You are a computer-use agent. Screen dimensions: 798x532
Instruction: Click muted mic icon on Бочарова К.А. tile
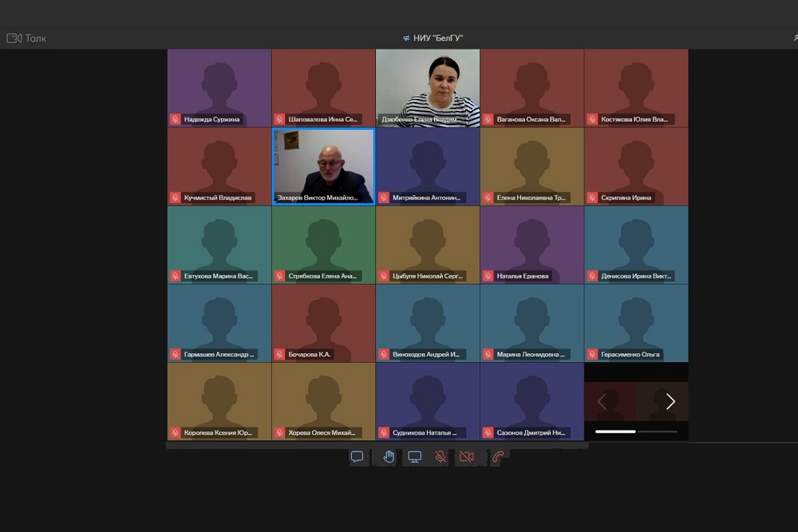pos(279,354)
